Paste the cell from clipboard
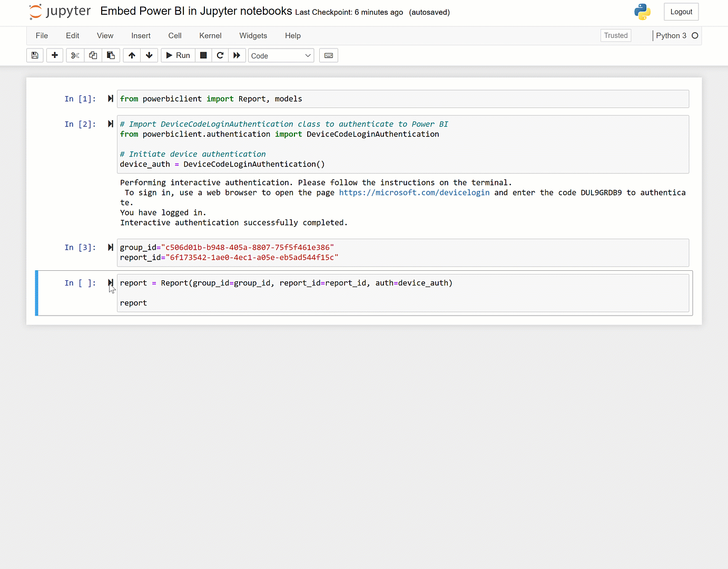Image resolution: width=728 pixels, height=569 pixels. point(111,55)
